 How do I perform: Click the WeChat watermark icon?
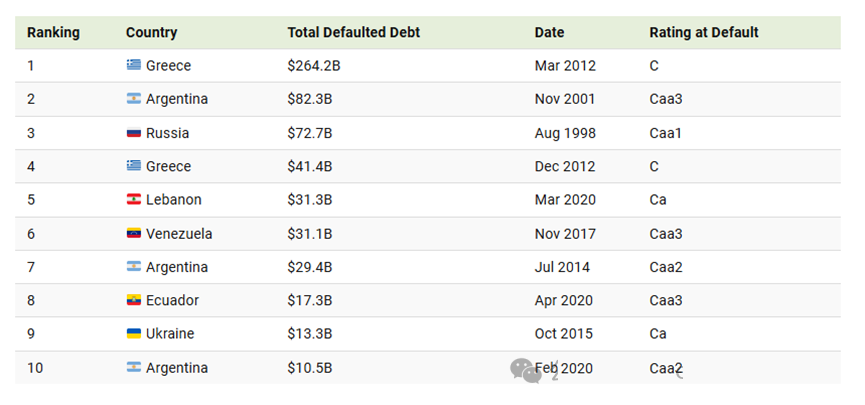(x=526, y=370)
